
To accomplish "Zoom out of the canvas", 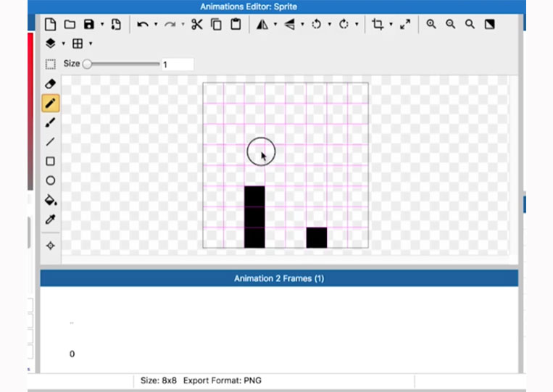I will (x=450, y=25).
